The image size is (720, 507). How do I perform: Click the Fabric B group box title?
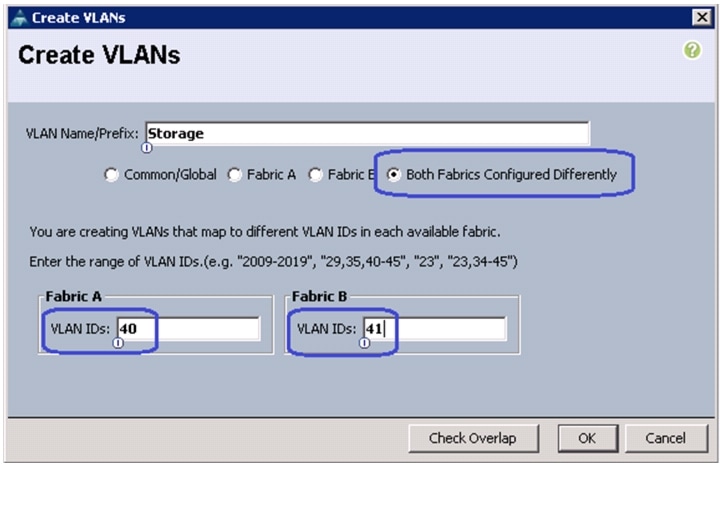pyautogui.click(x=320, y=297)
